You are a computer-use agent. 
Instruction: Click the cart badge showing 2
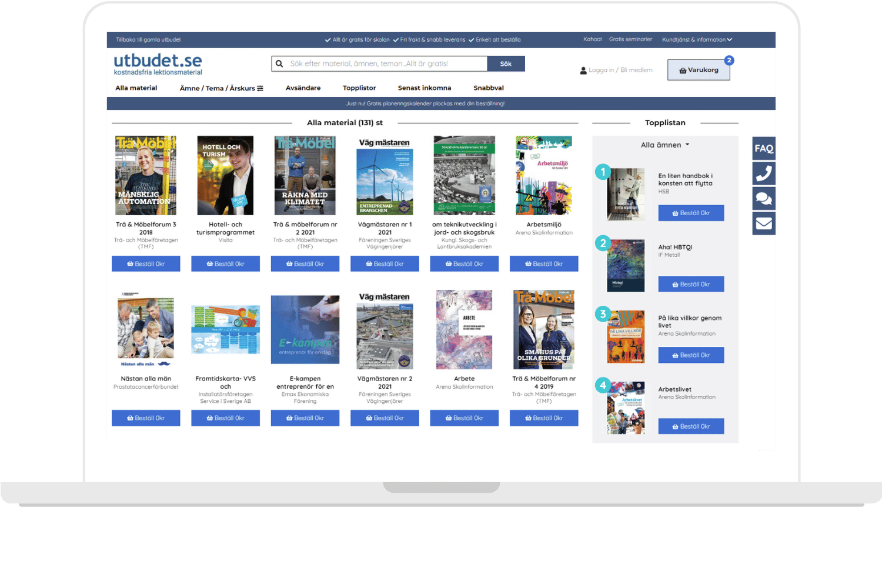[x=729, y=60]
